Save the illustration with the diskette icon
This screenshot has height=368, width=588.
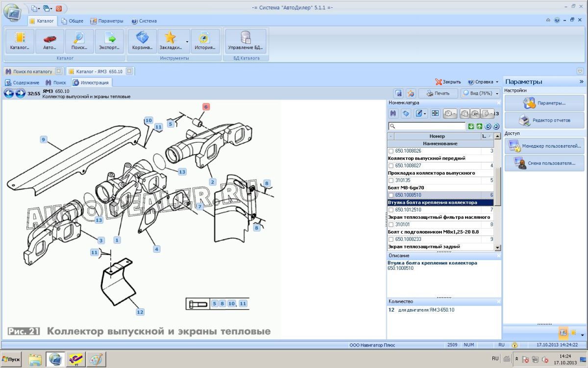(399, 93)
